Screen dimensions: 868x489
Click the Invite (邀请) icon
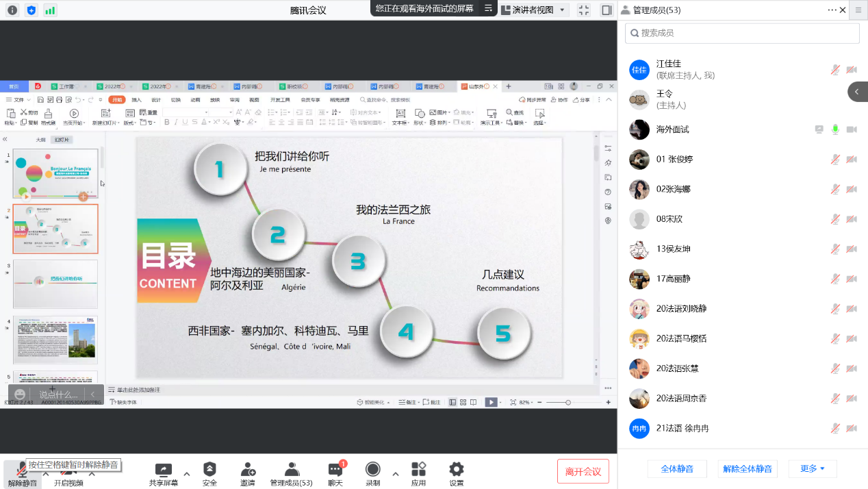click(247, 470)
